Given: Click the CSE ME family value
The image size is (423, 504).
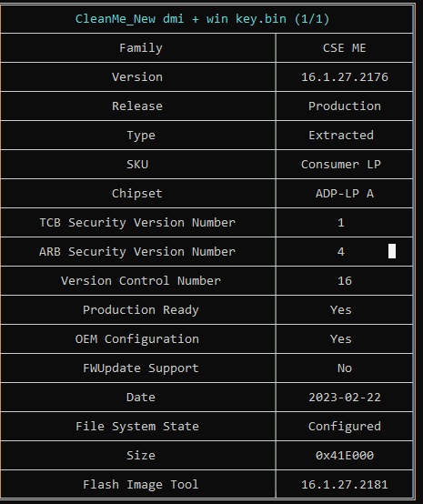Looking at the screenshot, I should 344,48.
